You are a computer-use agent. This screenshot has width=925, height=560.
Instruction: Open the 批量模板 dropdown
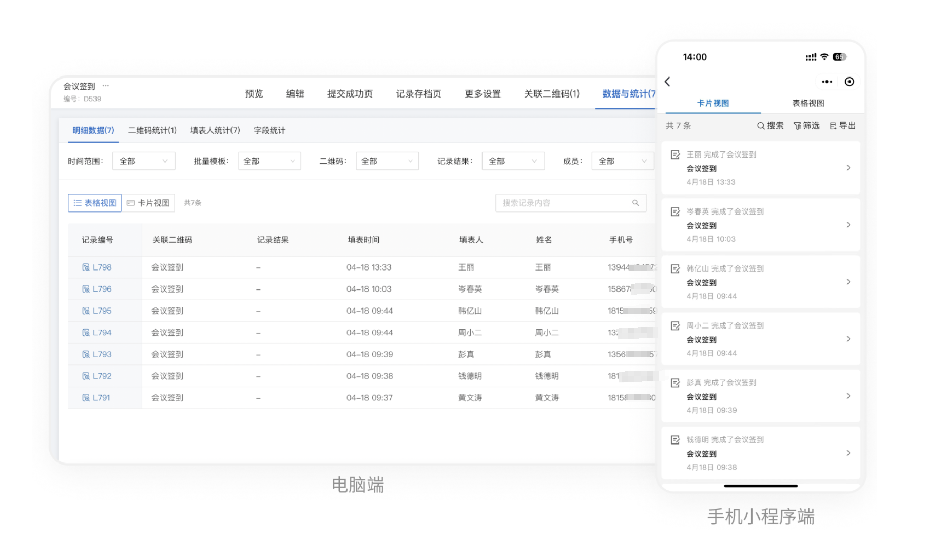[x=269, y=161]
